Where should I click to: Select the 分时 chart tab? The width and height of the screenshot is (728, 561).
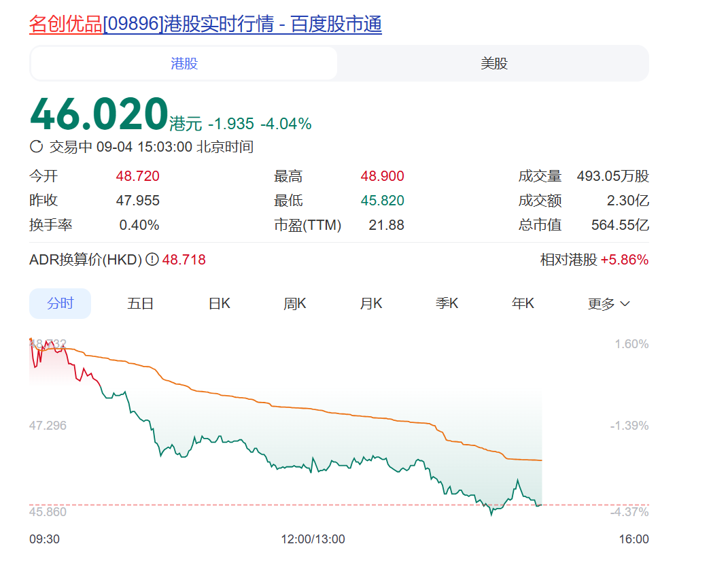pos(60,303)
